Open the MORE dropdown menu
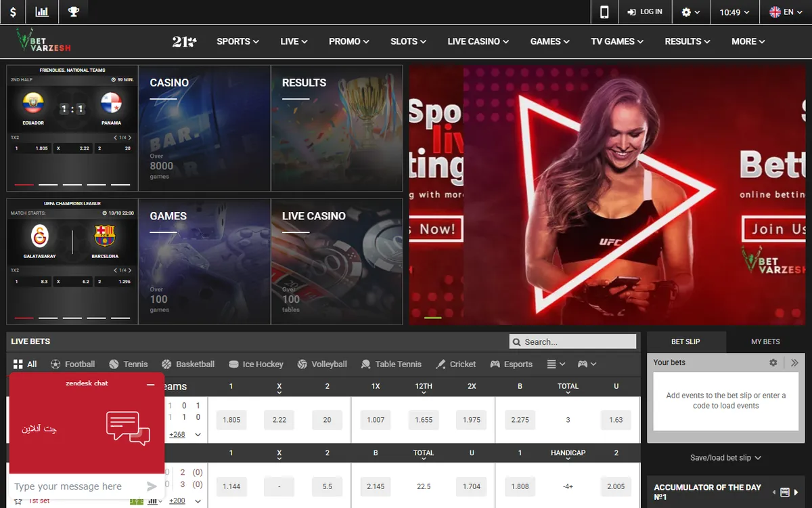Viewport: 812px width, 508px height. coord(748,41)
